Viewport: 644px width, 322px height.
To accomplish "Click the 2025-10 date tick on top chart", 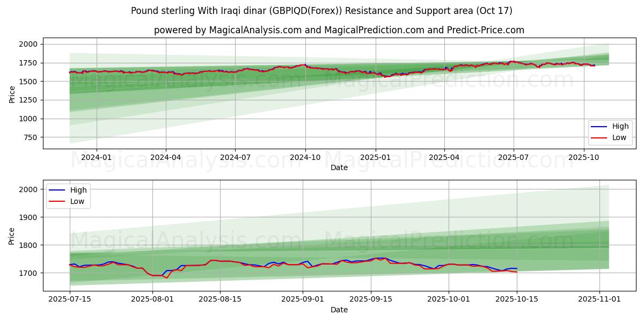I will [x=584, y=157].
